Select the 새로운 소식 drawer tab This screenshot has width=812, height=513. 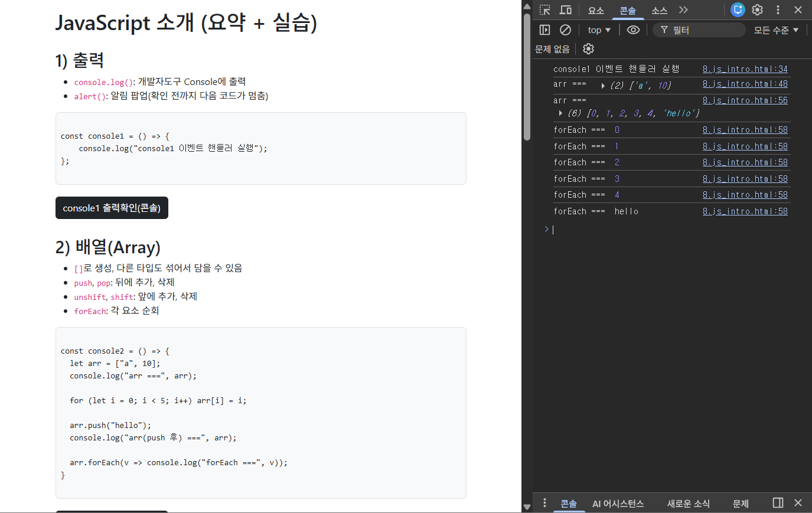point(689,504)
